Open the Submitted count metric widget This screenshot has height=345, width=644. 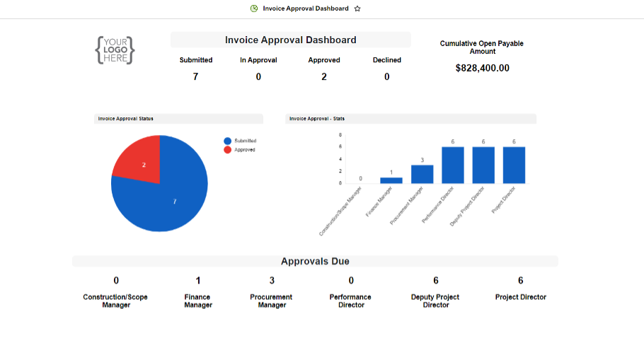click(195, 76)
